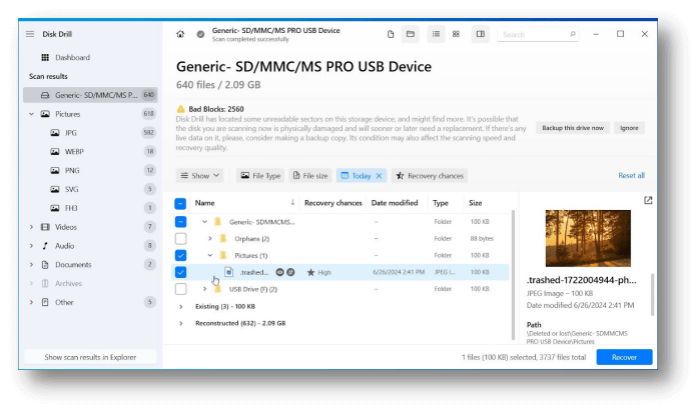Image resolution: width=699 pixels, height=412 pixels.
Task: Click the file list vertical scrollbar
Action: 513,275
